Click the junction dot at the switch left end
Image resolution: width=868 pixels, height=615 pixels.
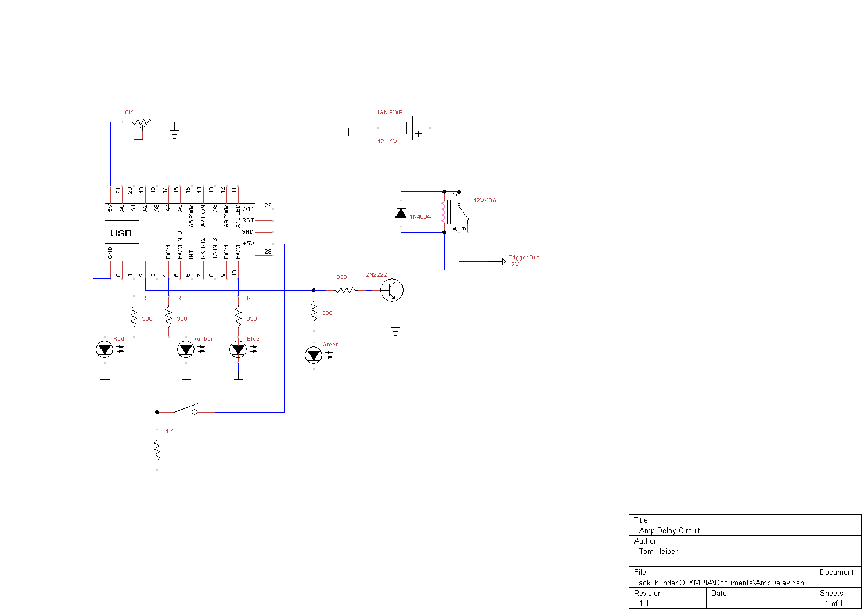pyautogui.click(x=157, y=412)
